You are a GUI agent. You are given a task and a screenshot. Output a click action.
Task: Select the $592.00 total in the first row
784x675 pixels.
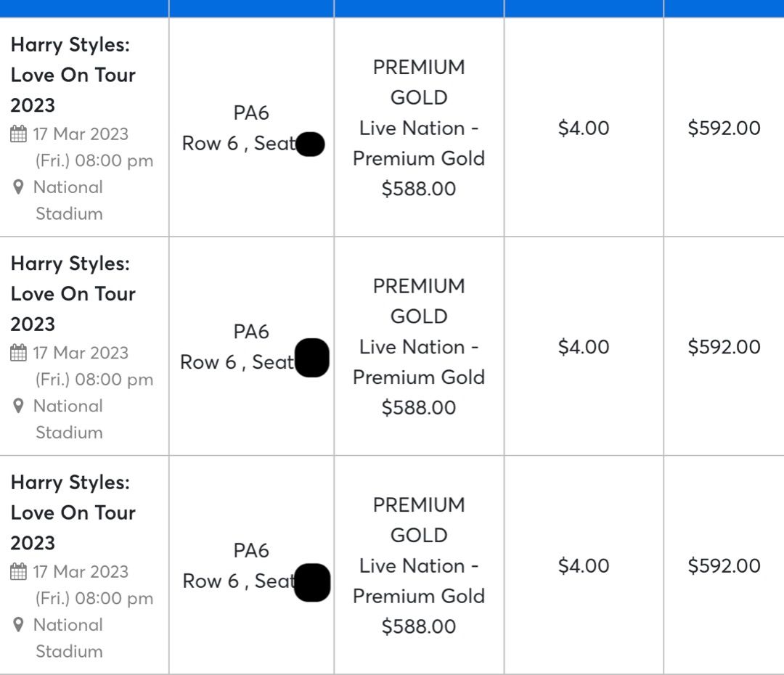coord(724,128)
